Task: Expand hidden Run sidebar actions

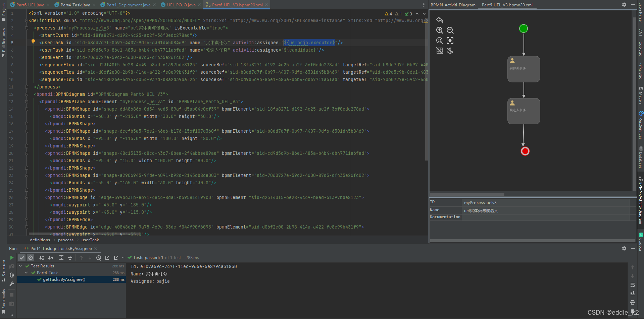Action: 12,315
